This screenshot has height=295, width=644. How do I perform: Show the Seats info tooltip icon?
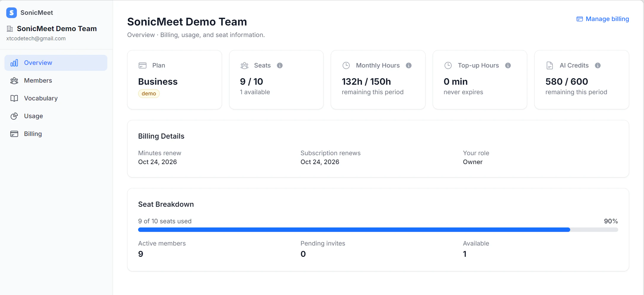pos(280,65)
